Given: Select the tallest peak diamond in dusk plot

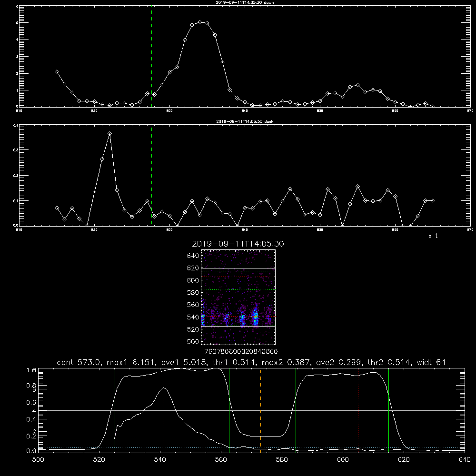Looking at the screenshot, I should 109,134.
